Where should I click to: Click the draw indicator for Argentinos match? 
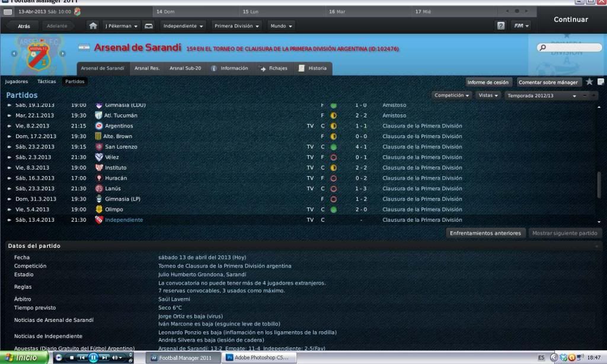coord(333,126)
